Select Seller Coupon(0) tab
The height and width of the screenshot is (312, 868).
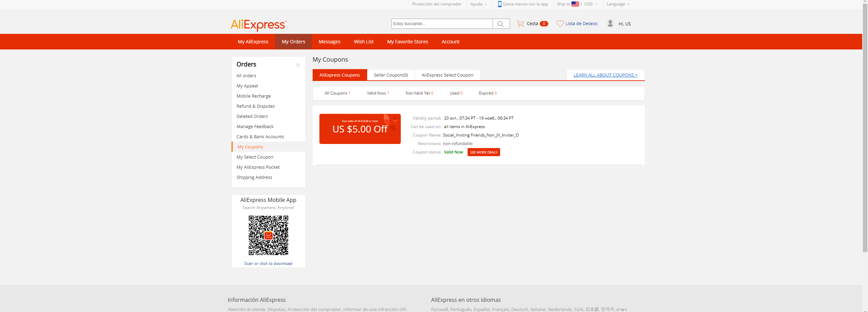click(391, 75)
